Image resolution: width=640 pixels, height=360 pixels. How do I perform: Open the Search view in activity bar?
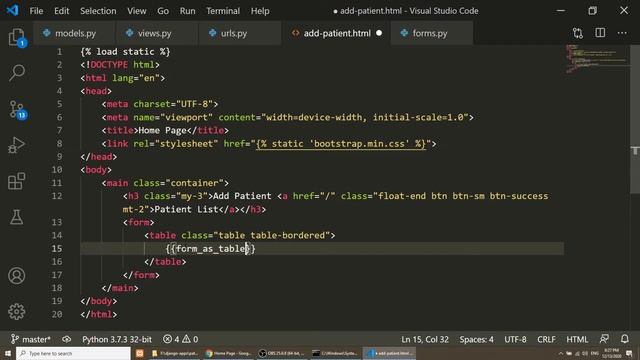pos(16,73)
